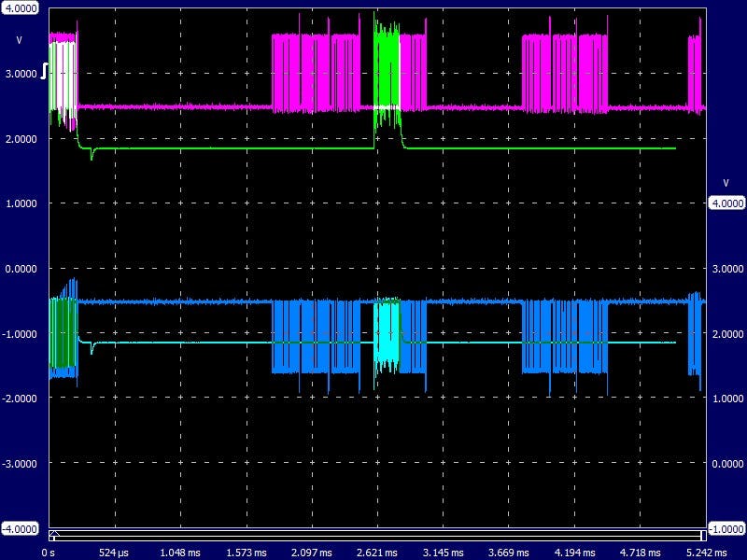
Task: Click the right end handle of time scrollbar
Action: (x=702, y=535)
